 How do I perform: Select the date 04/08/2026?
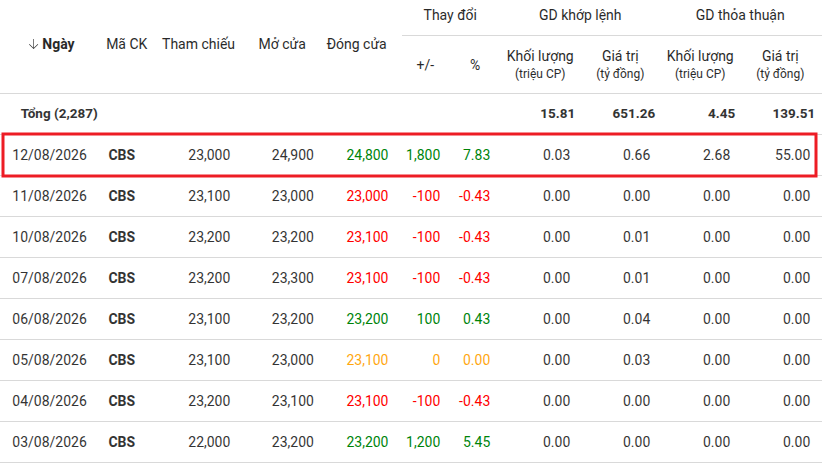click(50, 401)
